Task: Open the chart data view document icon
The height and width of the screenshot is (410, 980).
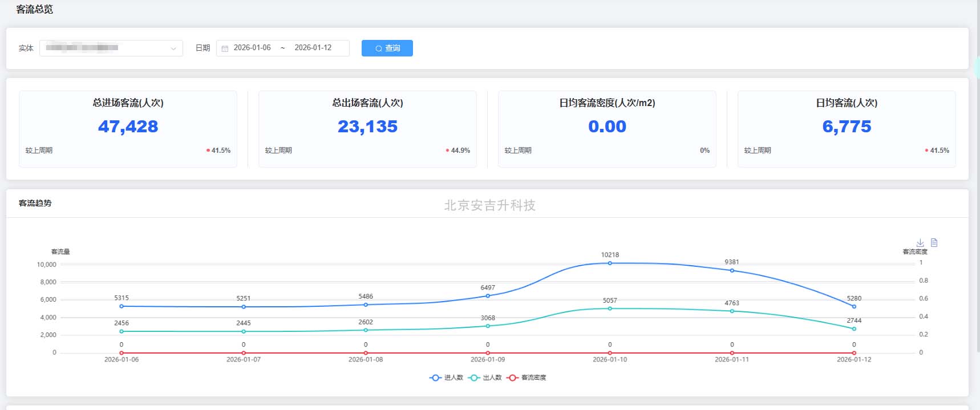Action: point(934,242)
